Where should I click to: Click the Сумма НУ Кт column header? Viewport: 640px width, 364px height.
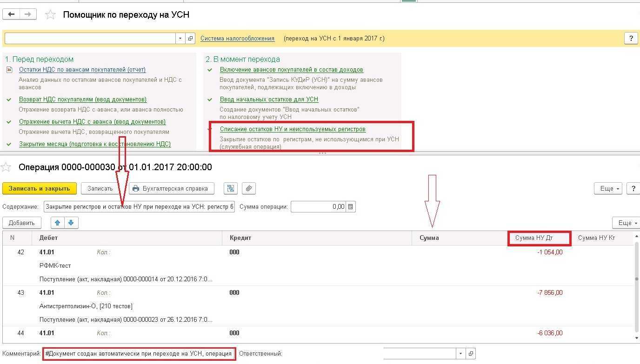[x=602, y=238]
